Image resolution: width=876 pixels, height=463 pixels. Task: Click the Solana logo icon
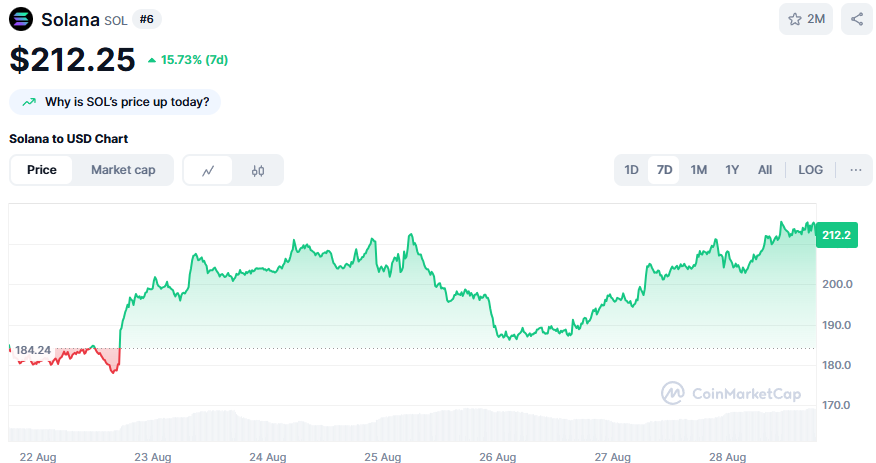coord(21,19)
